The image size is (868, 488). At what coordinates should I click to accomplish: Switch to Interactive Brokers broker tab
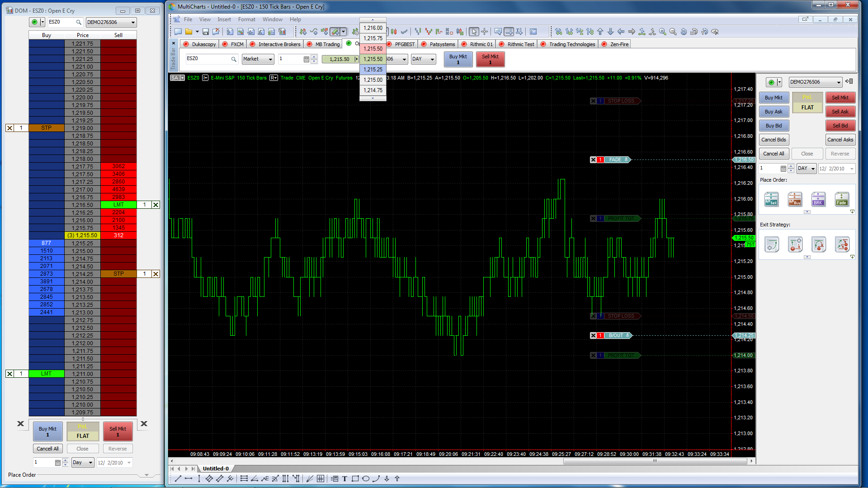point(275,44)
